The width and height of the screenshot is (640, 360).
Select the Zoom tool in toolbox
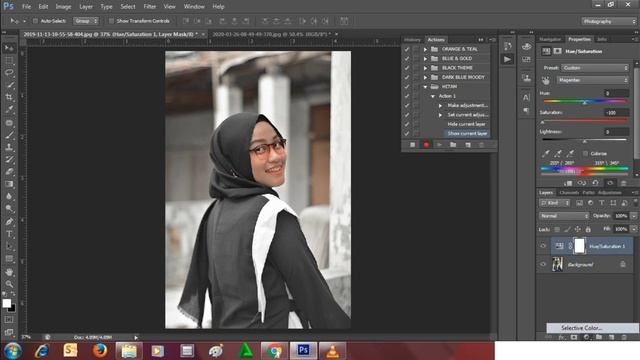coord(9,284)
